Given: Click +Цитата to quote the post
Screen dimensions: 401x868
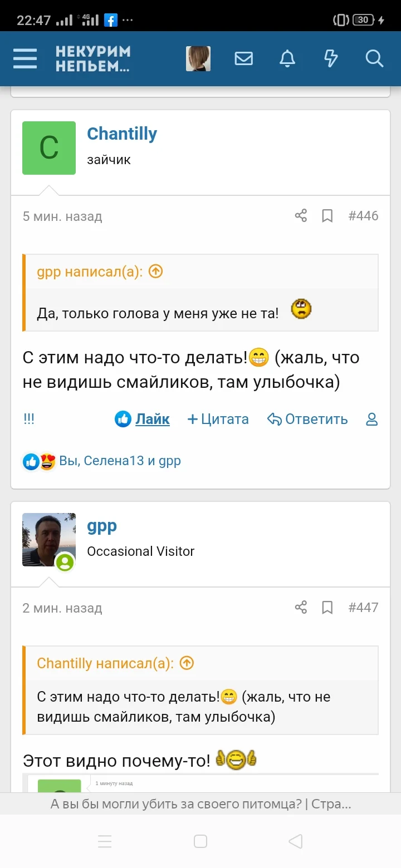Looking at the screenshot, I should coord(217,419).
